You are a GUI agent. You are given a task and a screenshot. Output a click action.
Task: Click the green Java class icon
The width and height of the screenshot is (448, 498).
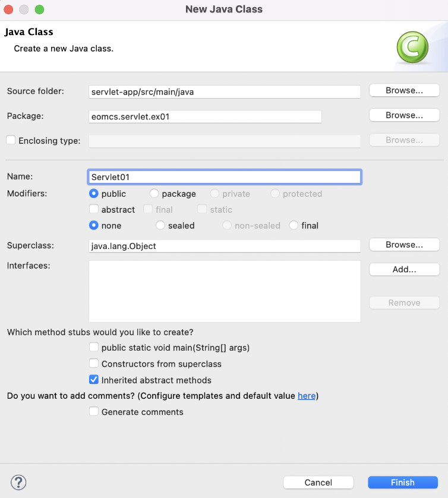[x=412, y=47]
